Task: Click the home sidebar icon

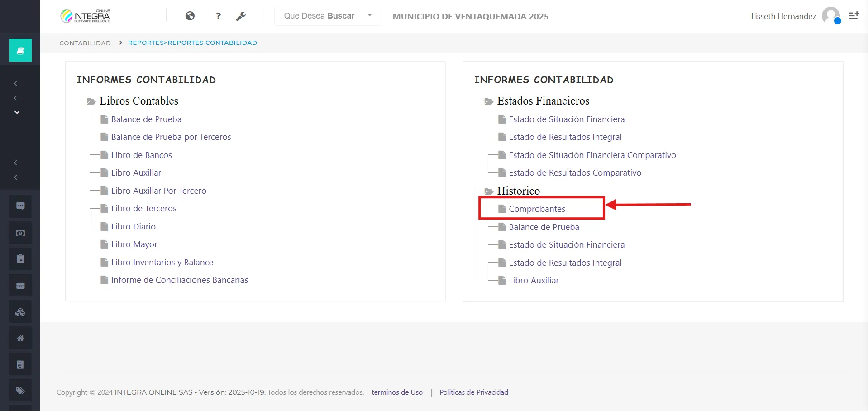Action: tap(20, 338)
